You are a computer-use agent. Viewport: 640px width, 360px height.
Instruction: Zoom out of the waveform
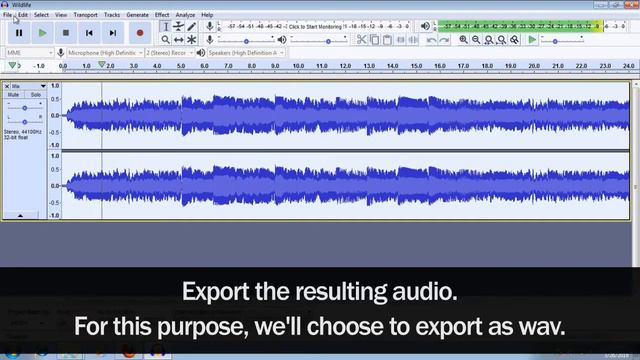[476, 40]
